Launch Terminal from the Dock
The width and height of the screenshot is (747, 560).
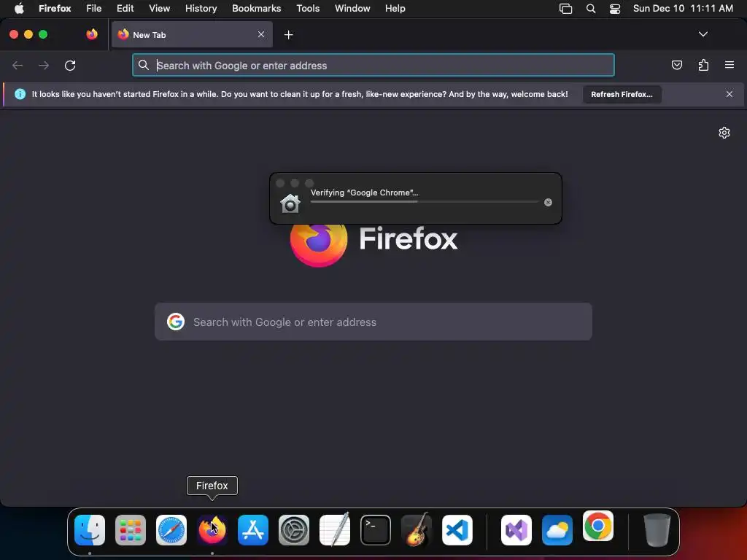pyautogui.click(x=376, y=530)
